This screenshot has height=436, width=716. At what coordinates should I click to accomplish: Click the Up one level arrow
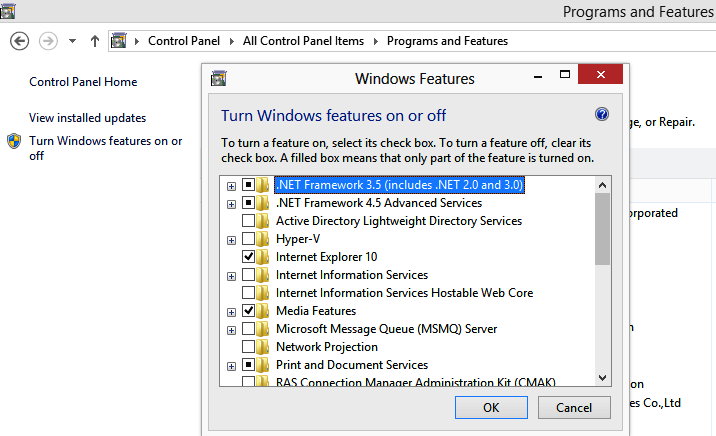(x=95, y=41)
